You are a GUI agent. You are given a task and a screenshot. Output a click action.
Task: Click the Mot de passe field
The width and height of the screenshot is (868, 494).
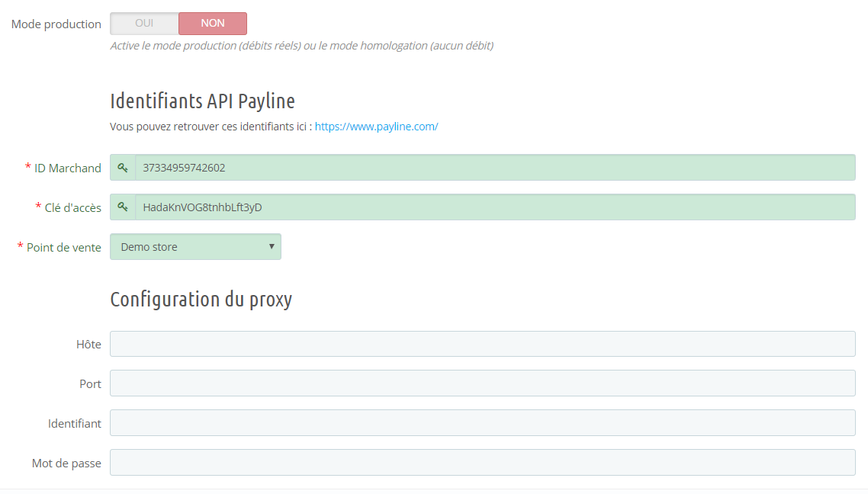pyautogui.click(x=482, y=463)
